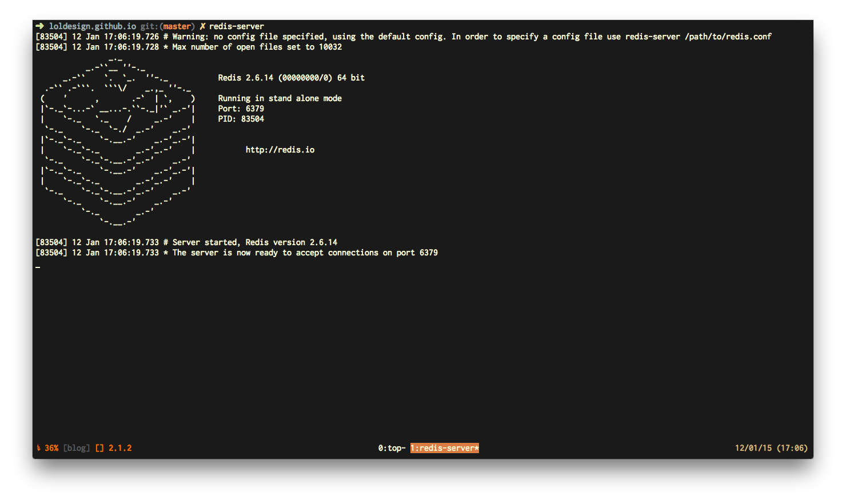Click the orange brackets icon in status bar
Image resolution: width=846 pixels, height=504 pixels.
pyautogui.click(x=99, y=448)
